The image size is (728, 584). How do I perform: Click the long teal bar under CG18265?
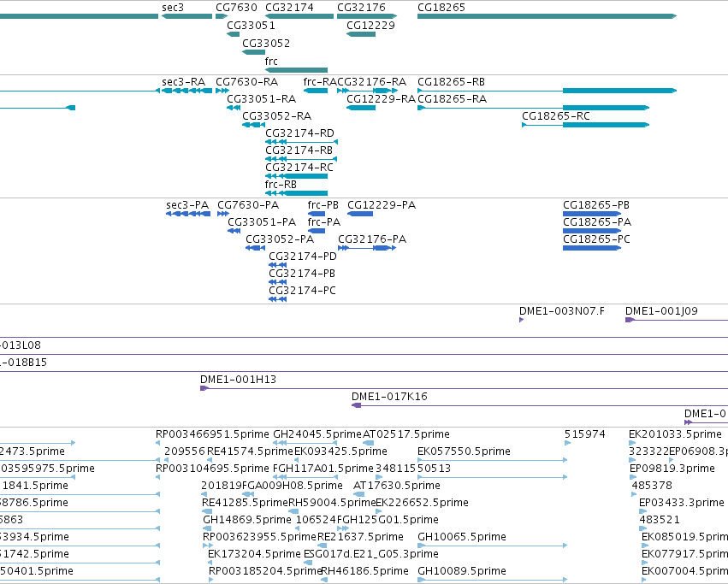(547, 16)
